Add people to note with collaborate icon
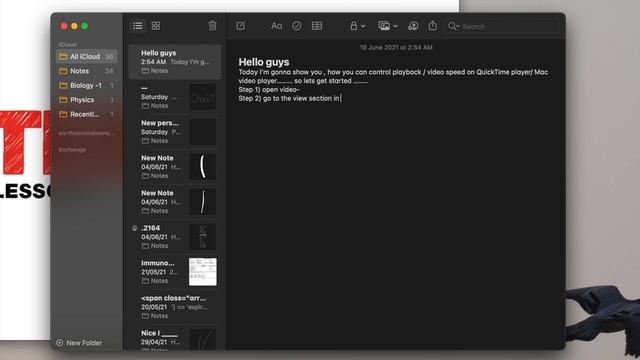This screenshot has height=360, width=640. 413,26
